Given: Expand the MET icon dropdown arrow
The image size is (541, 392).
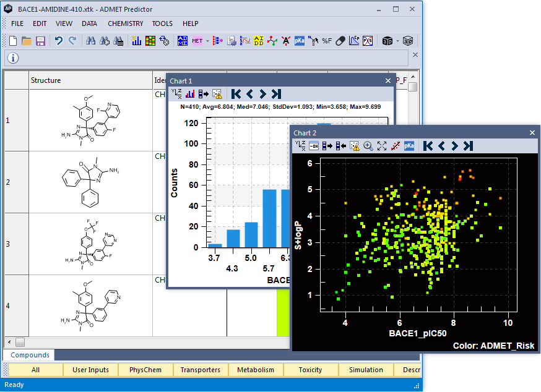Looking at the screenshot, I should (x=207, y=41).
